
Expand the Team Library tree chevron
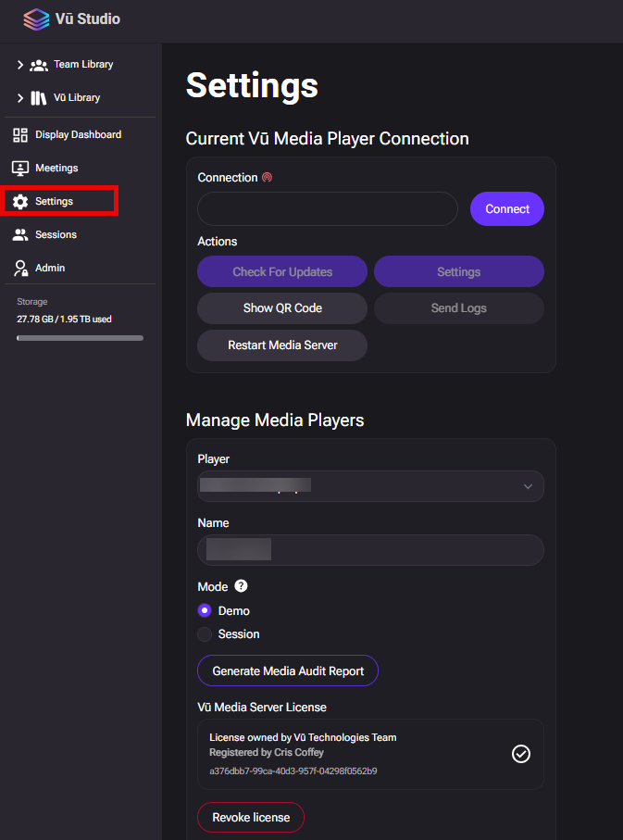20,65
